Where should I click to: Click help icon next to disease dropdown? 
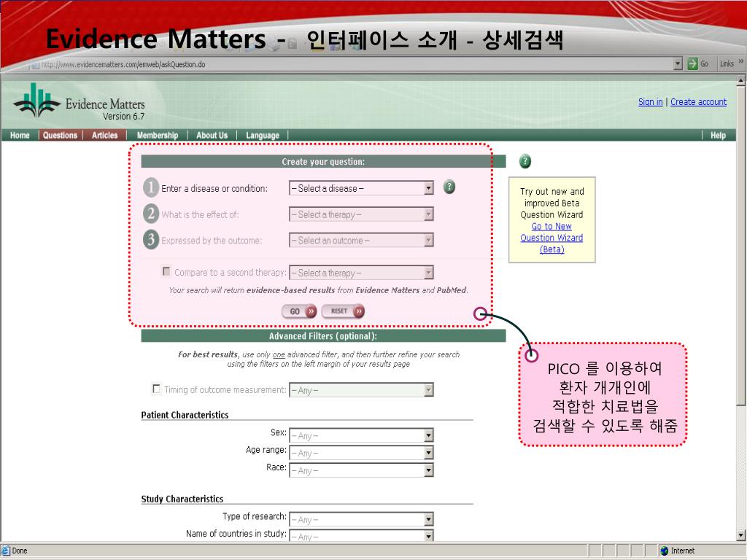(449, 187)
